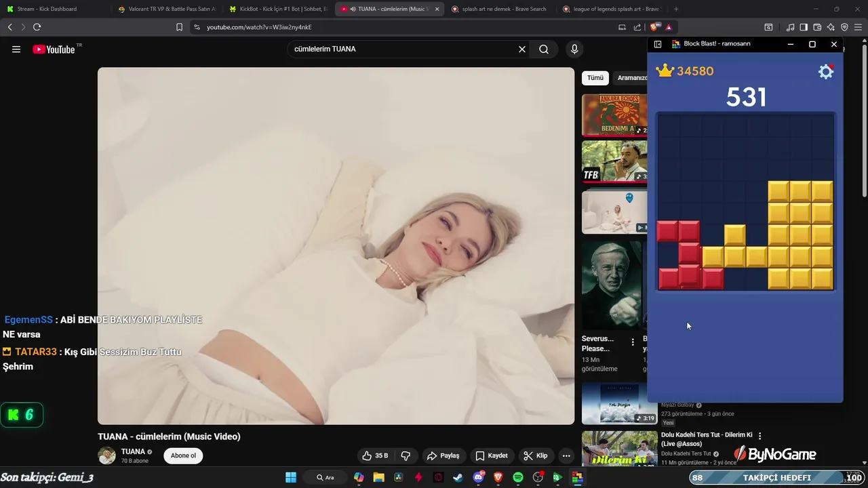
Task: Open the Brave main menu
Action: click(858, 27)
